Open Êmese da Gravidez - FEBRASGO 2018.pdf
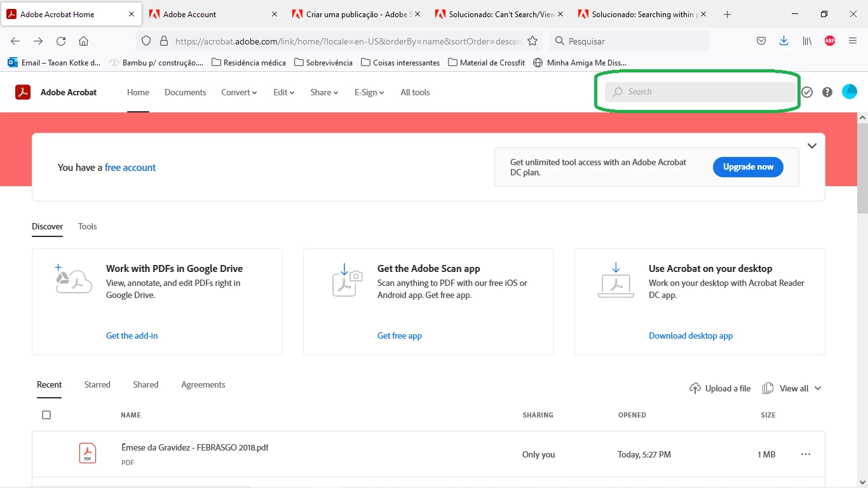 point(194,447)
